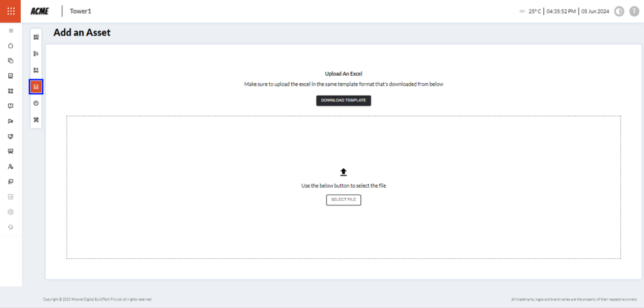Click the SELECT FILE button
Screen dimensions: 644x308
point(343,200)
